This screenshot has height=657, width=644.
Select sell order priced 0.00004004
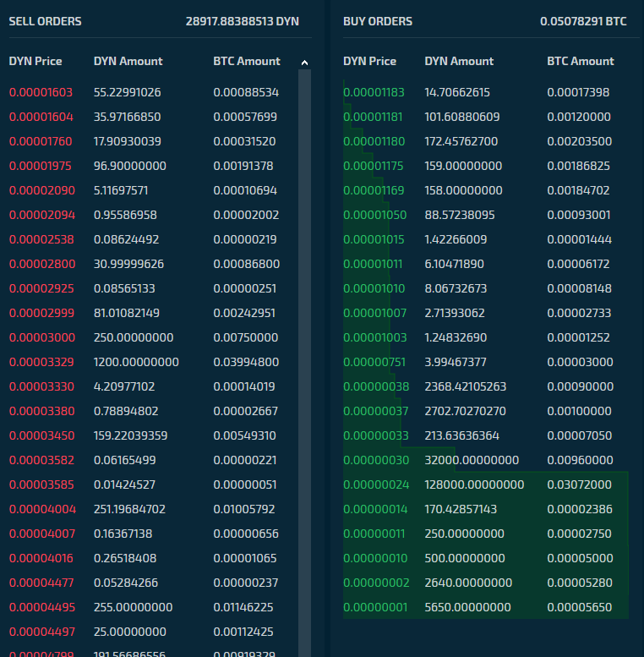click(154, 509)
